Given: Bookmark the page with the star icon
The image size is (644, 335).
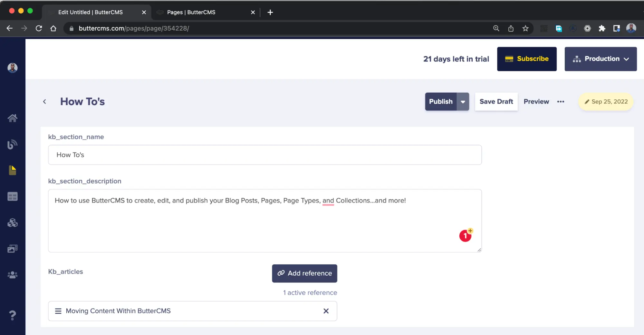Looking at the screenshot, I should point(525,28).
